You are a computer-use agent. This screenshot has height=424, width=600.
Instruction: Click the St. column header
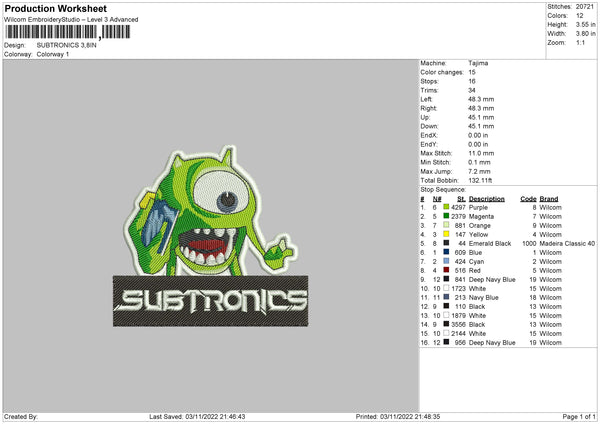click(461, 199)
